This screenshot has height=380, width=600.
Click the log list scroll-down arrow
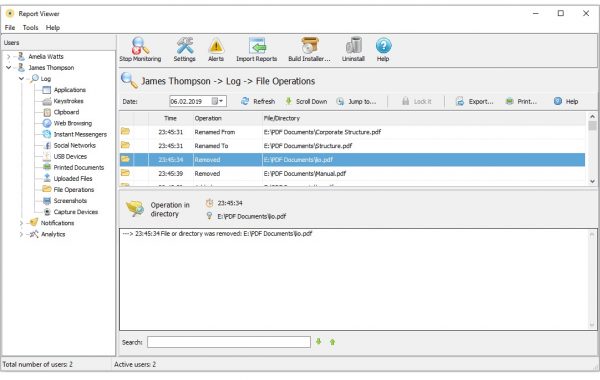tap(592, 181)
